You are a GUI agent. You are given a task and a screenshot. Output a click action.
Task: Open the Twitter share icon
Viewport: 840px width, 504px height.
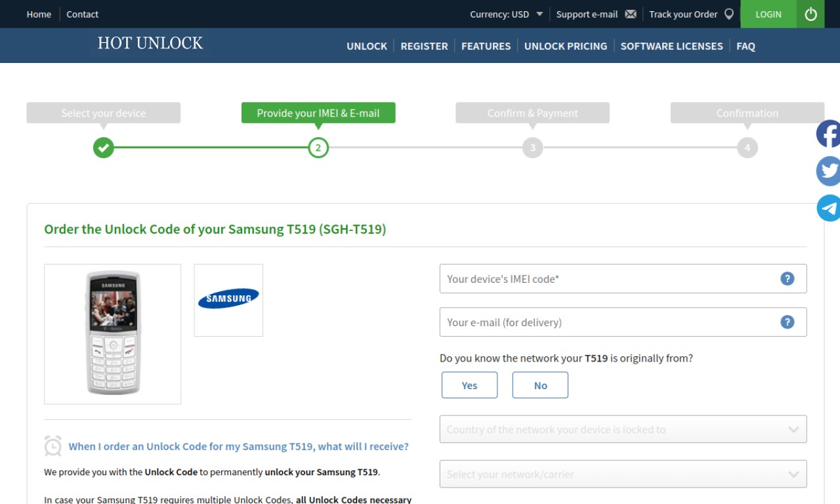pos(828,171)
